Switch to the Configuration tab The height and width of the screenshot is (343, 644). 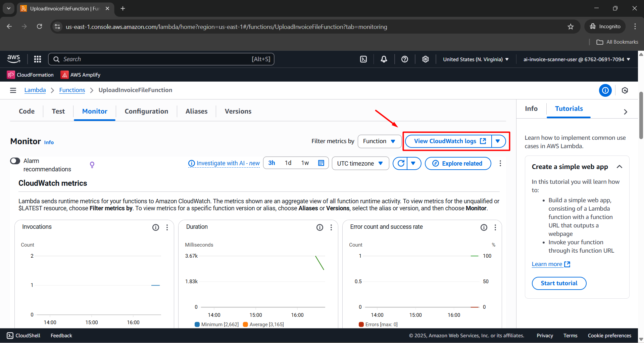pos(146,111)
